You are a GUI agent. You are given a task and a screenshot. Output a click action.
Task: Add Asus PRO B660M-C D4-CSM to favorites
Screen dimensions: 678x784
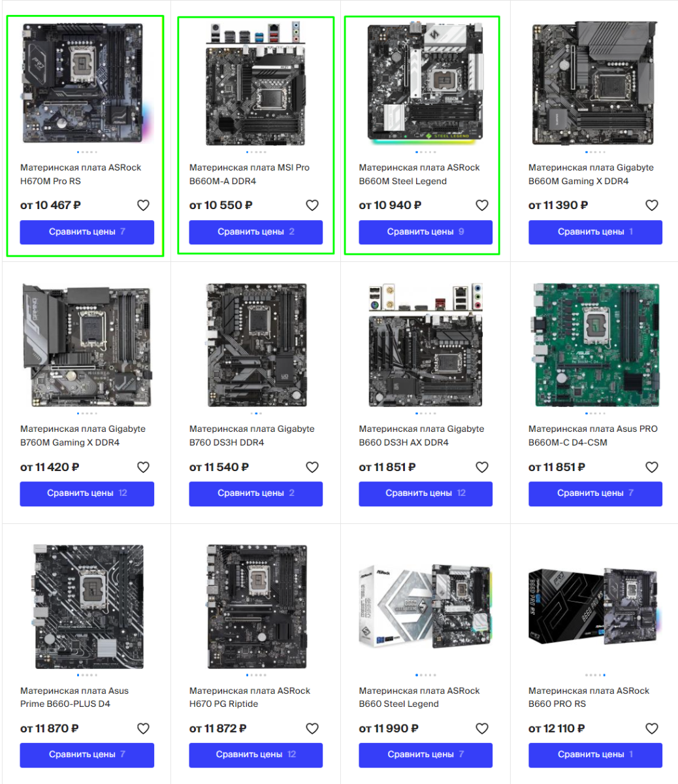652,467
